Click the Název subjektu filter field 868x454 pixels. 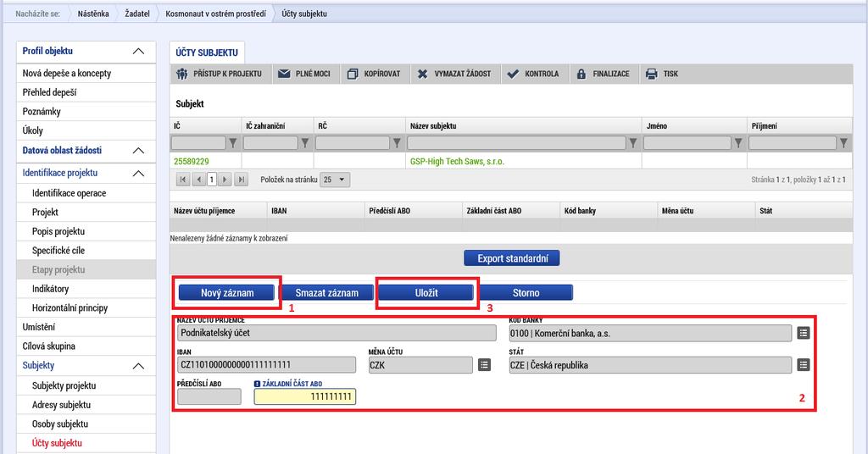point(516,143)
